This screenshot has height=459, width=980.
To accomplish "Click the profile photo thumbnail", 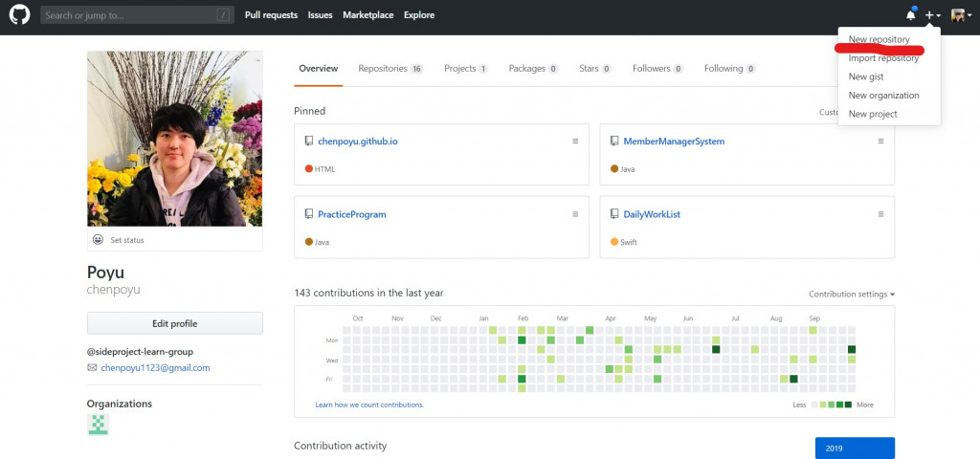I will (x=174, y=138).
